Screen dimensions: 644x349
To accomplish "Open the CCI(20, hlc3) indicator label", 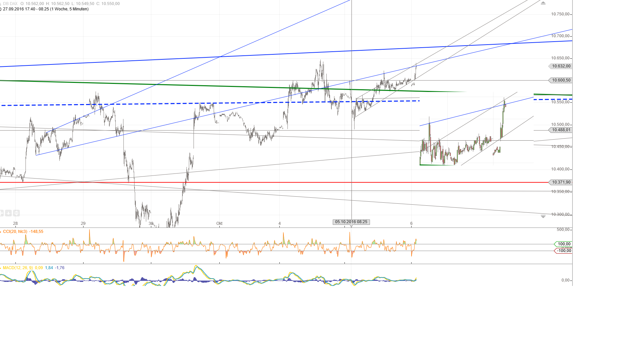I will click(x=15, y=232).
